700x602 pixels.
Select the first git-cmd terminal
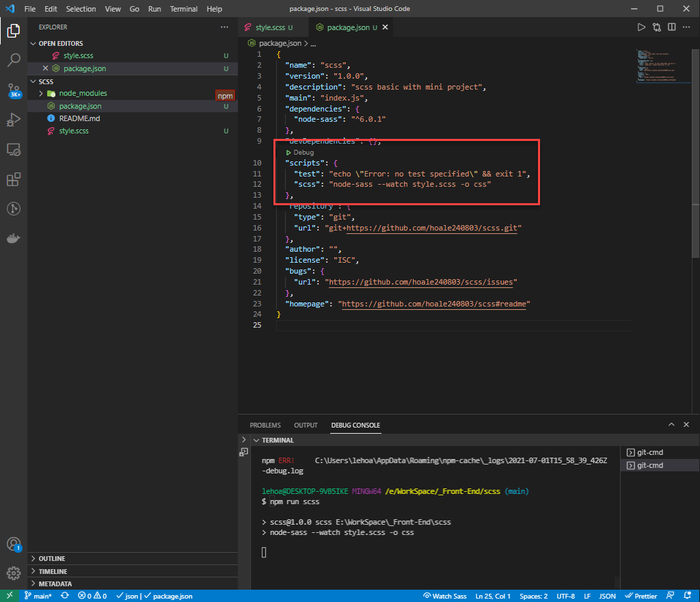(649, 452)
